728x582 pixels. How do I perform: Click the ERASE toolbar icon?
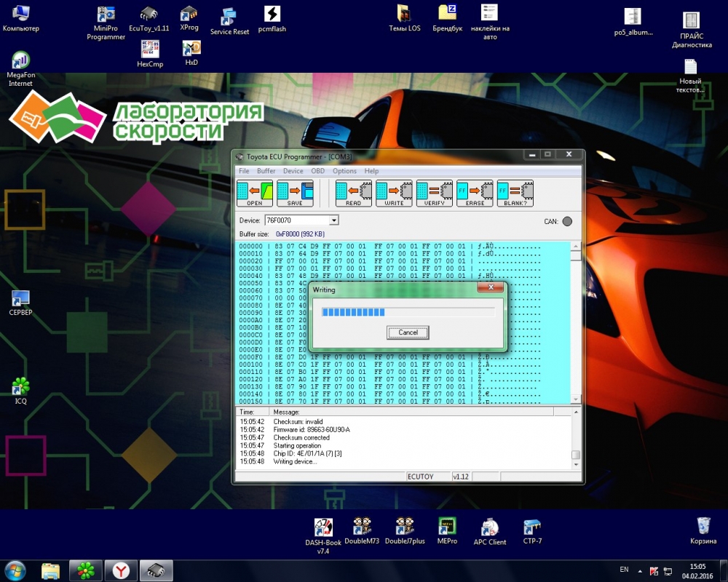(x=475, y=193)
